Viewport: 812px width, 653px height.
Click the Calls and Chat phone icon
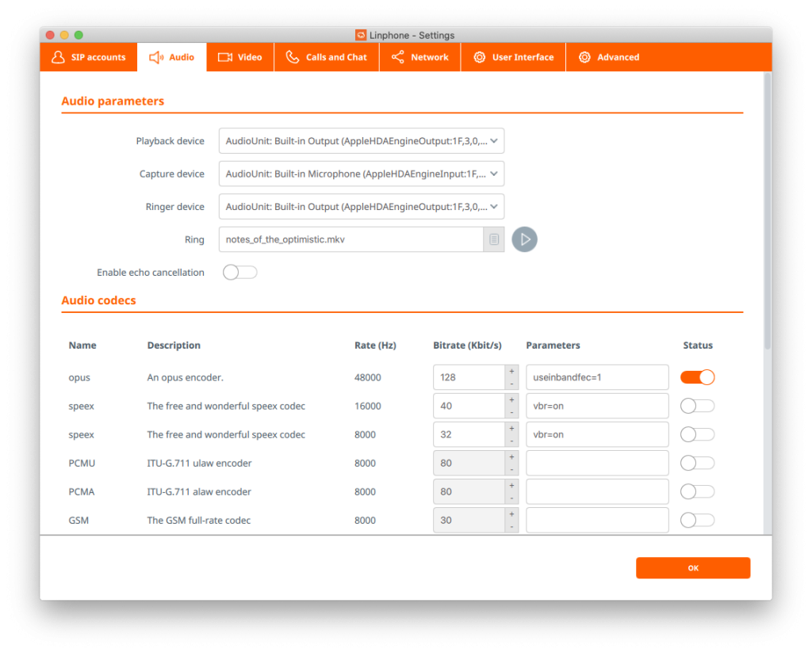pos(293,57)
